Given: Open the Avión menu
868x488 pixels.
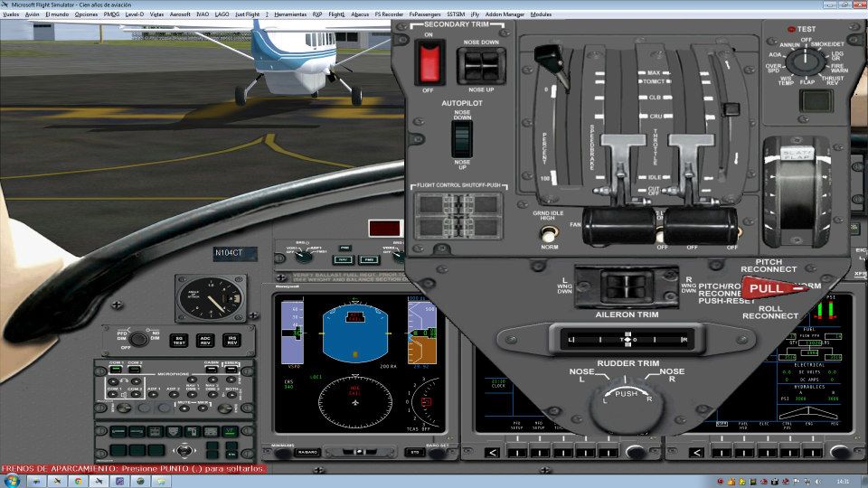Looking at the screenshot, I should (x=33, y=14).
